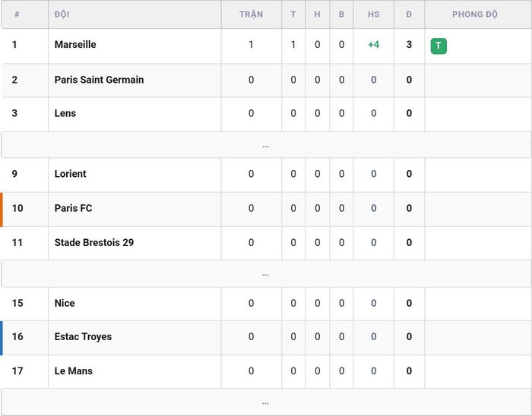Open the Paris Saint Germain team link
The height and width of the screenshot is (416, 532).
coord(99,80)
